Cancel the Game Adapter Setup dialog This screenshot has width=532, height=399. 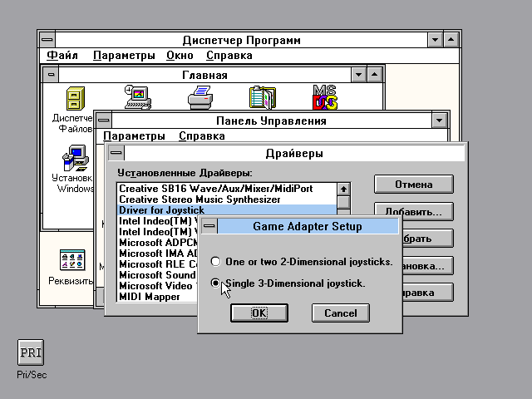[341, 313]
